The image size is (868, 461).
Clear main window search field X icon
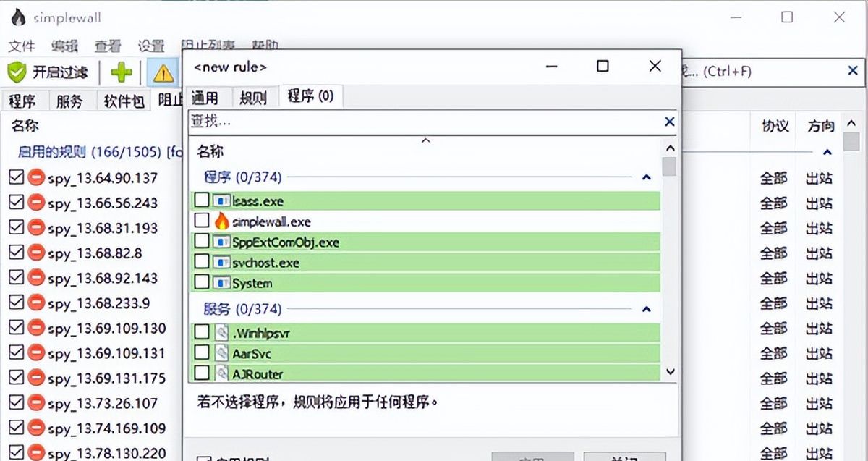[853, 71]
